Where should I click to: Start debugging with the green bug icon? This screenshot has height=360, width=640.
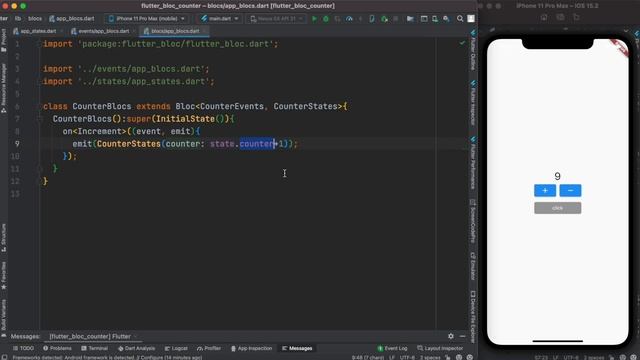pos(326,19)
